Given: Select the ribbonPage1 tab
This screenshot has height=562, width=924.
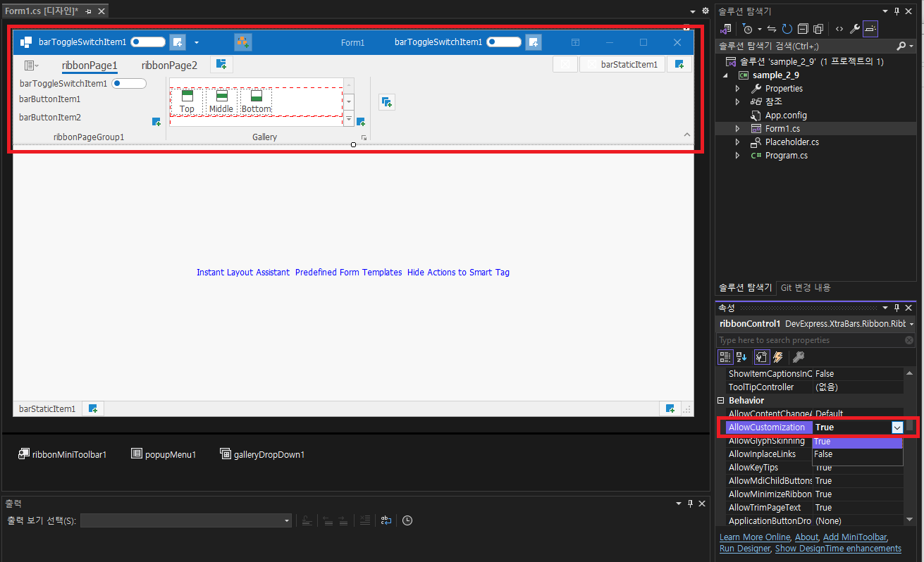Looking at the screenshot, I should [x=90, y=65].
